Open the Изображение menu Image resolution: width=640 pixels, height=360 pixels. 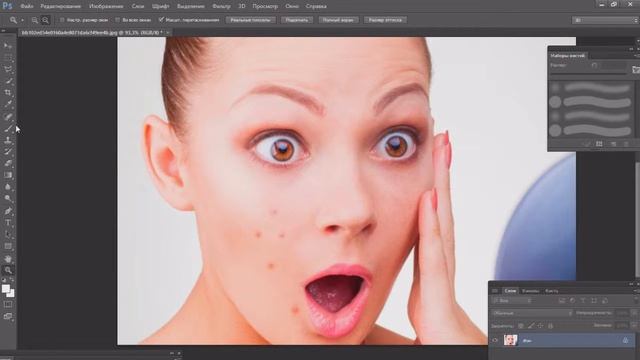click(x=106, y=6)
